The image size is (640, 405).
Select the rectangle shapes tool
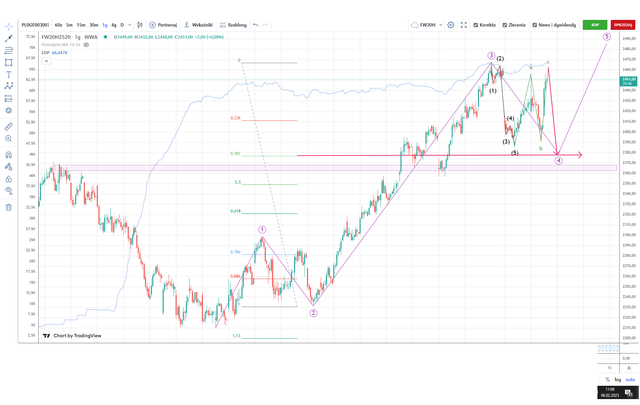(x=9, y=62)
